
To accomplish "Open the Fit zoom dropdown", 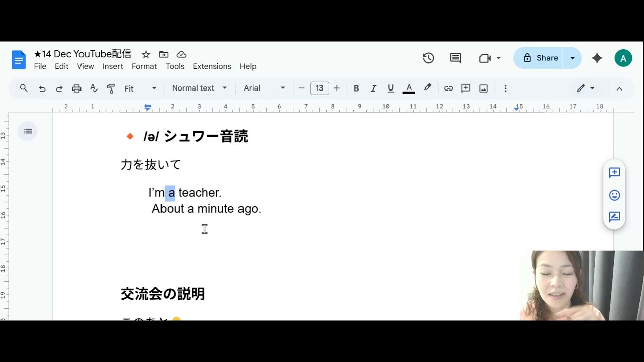I will 140,88.
